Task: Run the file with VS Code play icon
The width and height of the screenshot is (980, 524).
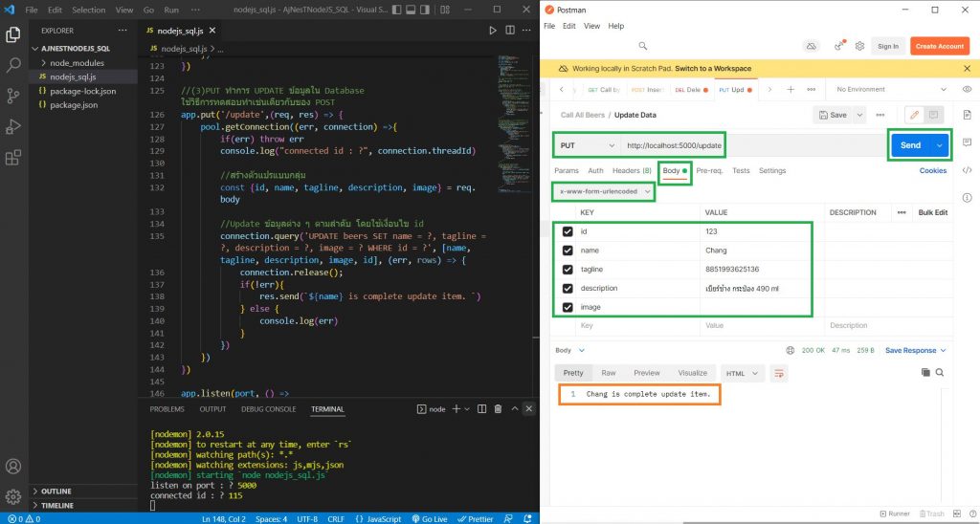Action: pyautogui.click(x=493, y=30)
